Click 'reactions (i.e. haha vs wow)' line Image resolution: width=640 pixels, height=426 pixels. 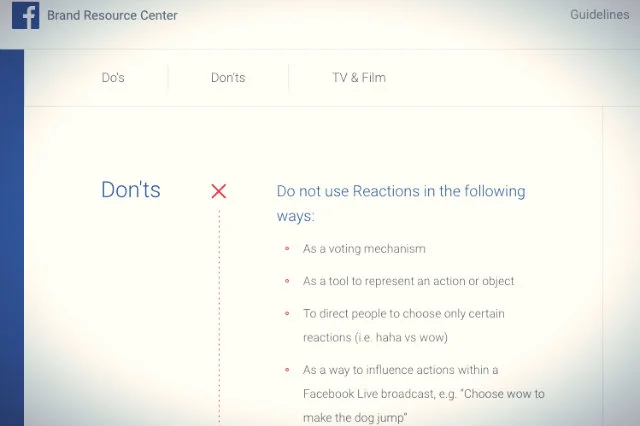[375, 337]
